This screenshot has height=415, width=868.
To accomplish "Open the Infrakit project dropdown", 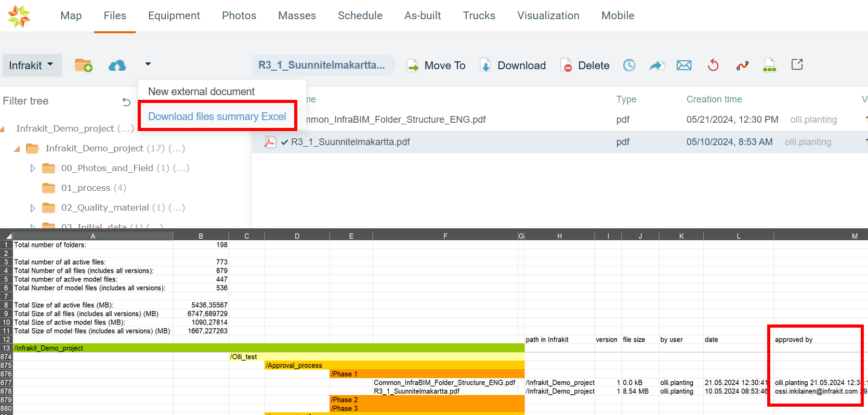I will (x=32, y=66).
